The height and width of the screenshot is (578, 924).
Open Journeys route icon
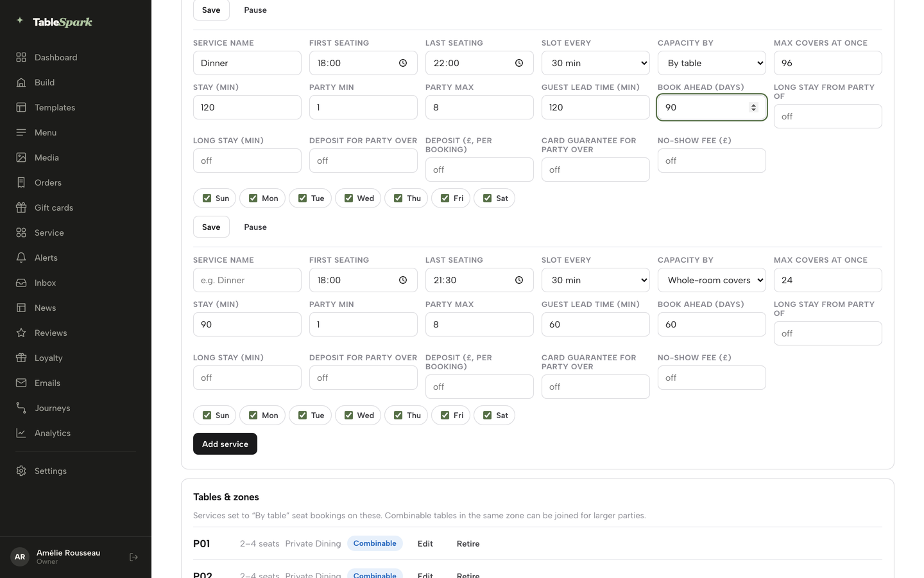pyautogui.click(x=21, y=408)
